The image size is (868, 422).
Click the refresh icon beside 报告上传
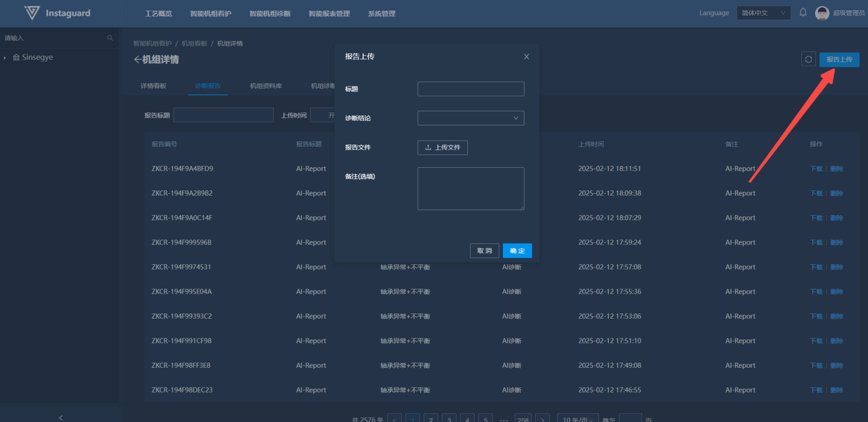click(808, 59)
